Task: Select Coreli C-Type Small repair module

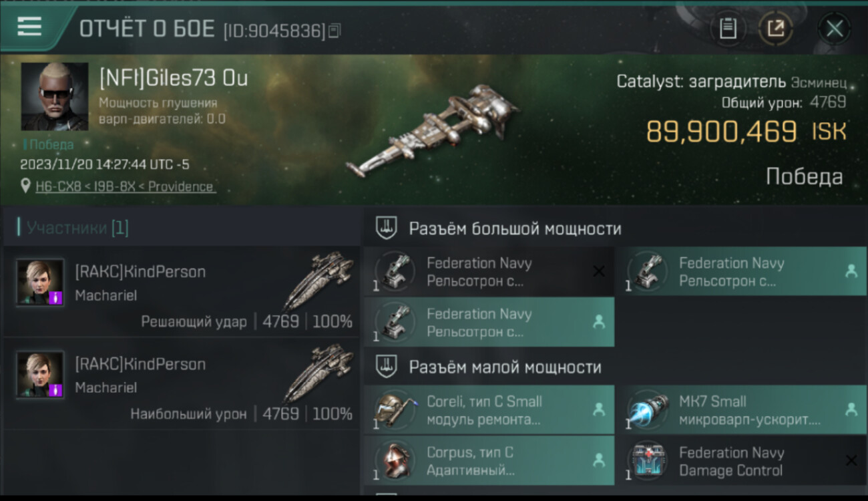Action: (x=489, y=410)
